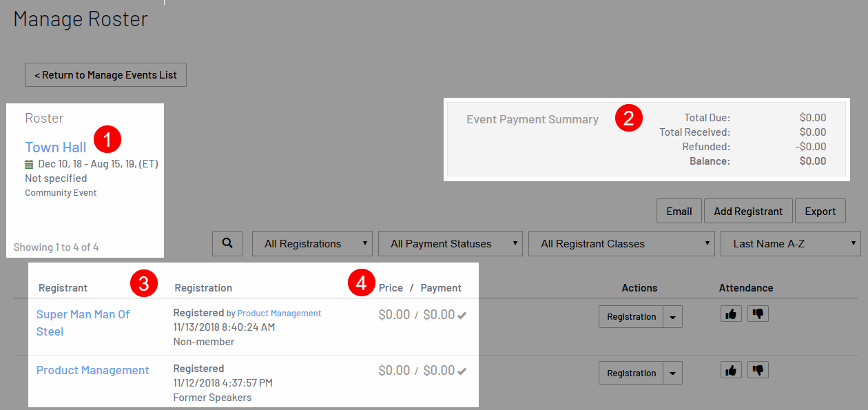Expand Registration action arrow for Product Management

673,373
